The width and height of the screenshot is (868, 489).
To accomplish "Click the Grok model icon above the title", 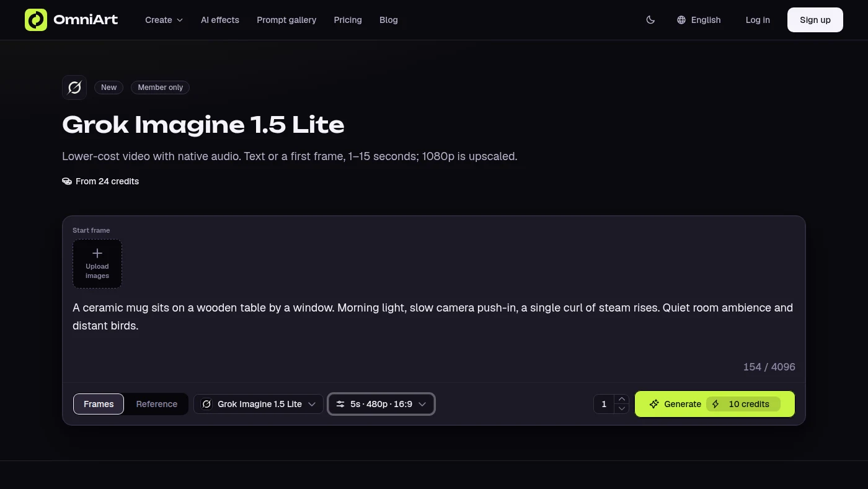I will click(x=74, y=87).
